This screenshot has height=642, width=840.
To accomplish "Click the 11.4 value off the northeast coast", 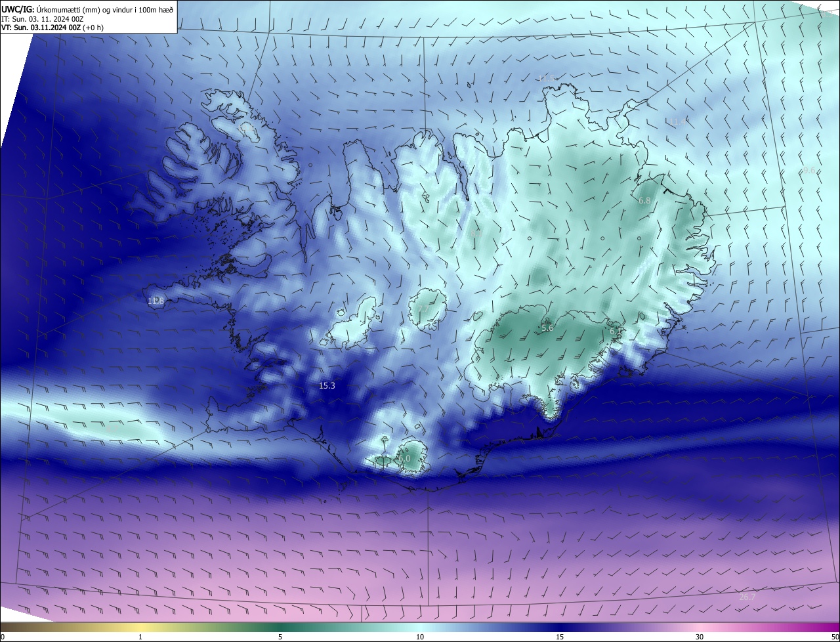I will 678,121.
